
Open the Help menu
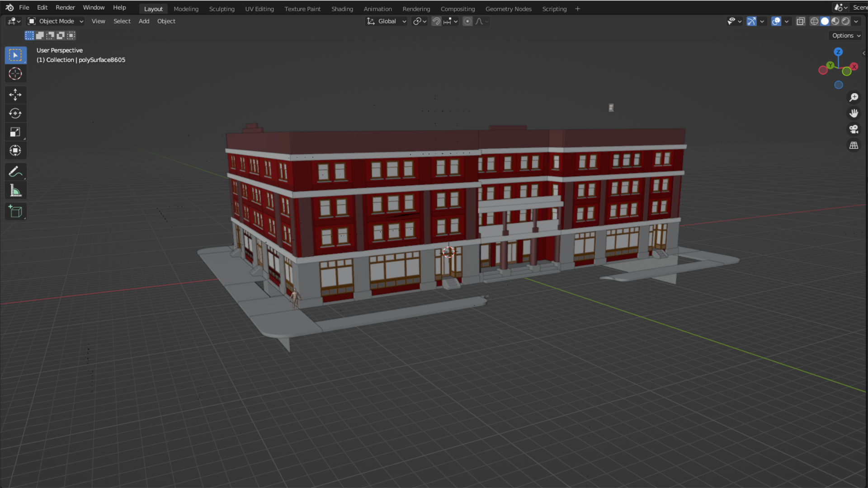(119, 7)
